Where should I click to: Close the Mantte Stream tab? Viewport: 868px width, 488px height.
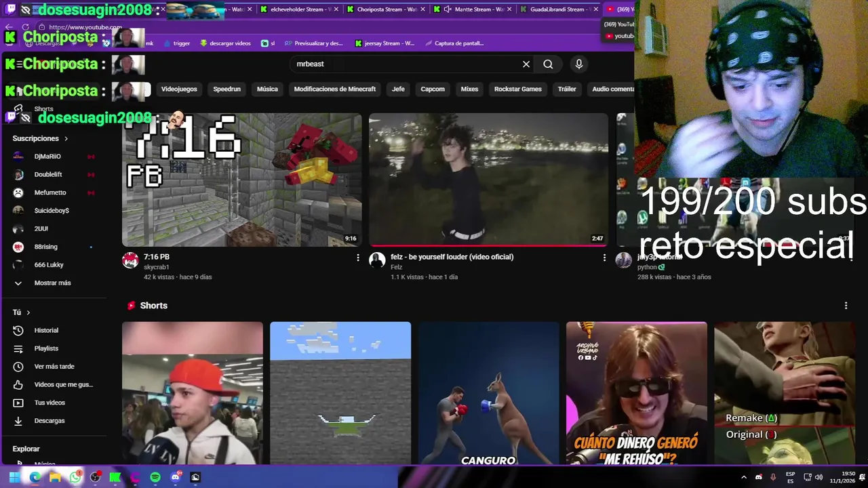coord(509,9)
